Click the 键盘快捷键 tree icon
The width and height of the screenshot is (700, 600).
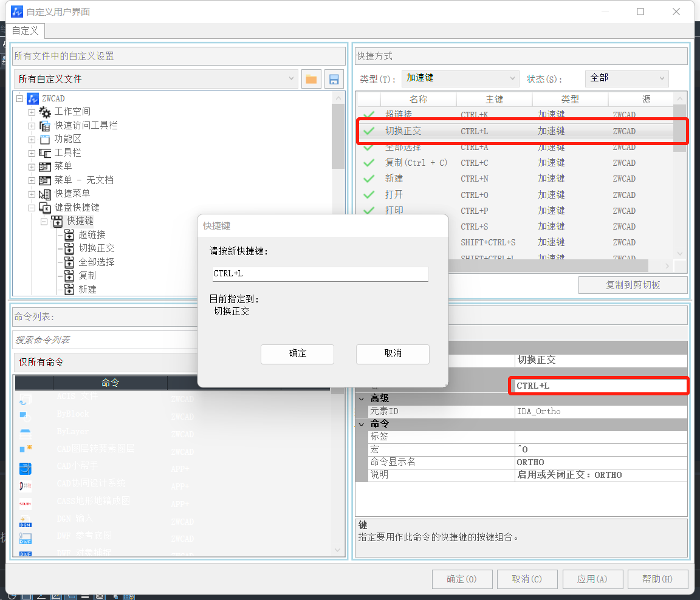tap(44, 208)
